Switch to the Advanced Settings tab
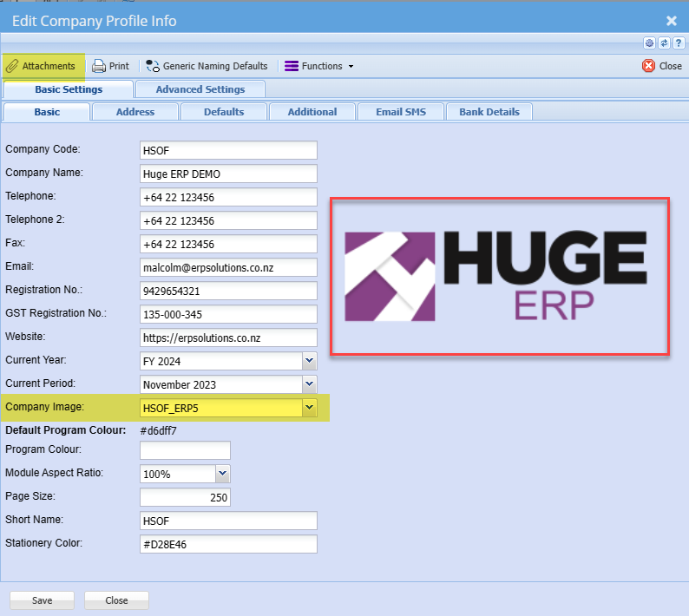The image size is (689, 616). click(200, 89)
